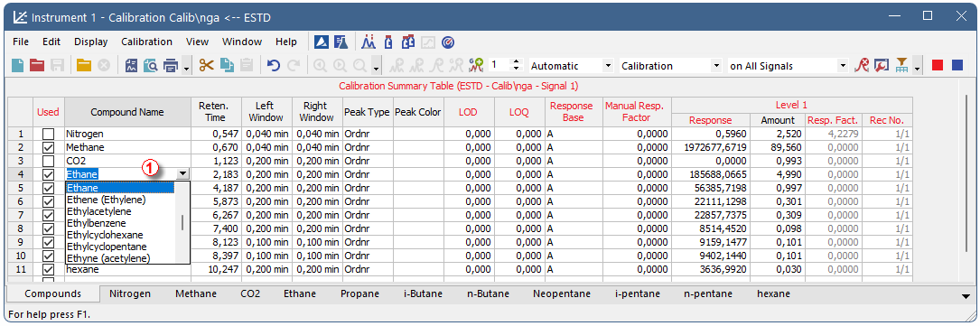Open the Edit menu
The height and width of the screenshot is (326, 980).
pyautogui.click(x=51, y=42)
